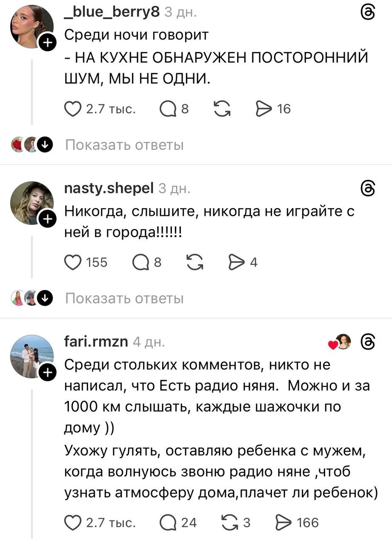Repost the nasty.shepel comment
This screenshot has width=392, height=545.
(x=195, y=263)
